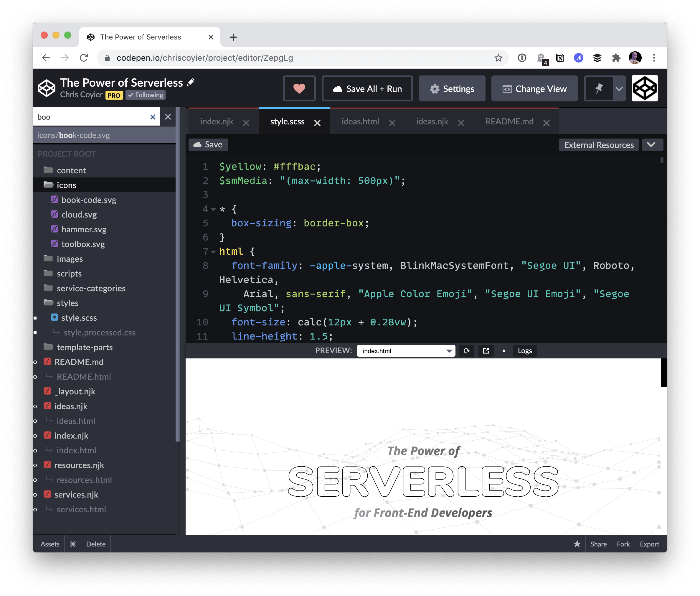This screenshot has width=700, height=596.
Task: Expand the External Resources chevron
Action: pyautogui.click(x=651, y=145)
